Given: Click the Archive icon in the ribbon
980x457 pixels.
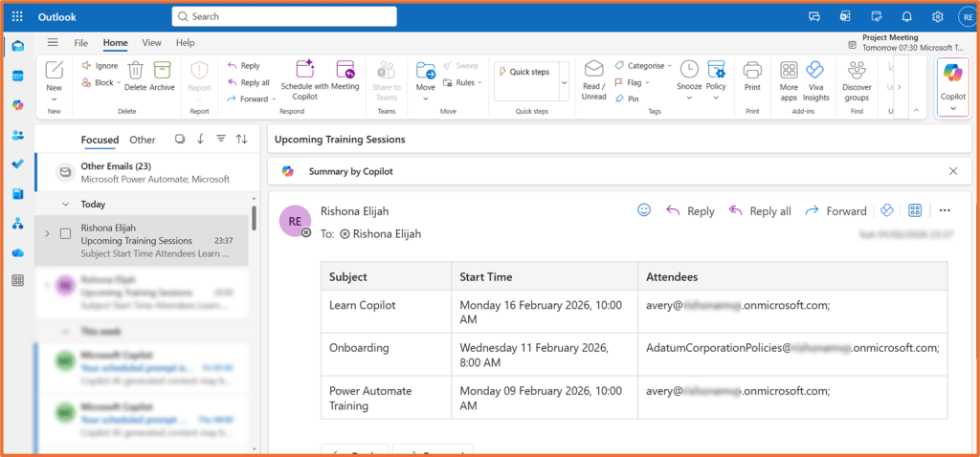Looking at the screenshot, I should 162,76.
